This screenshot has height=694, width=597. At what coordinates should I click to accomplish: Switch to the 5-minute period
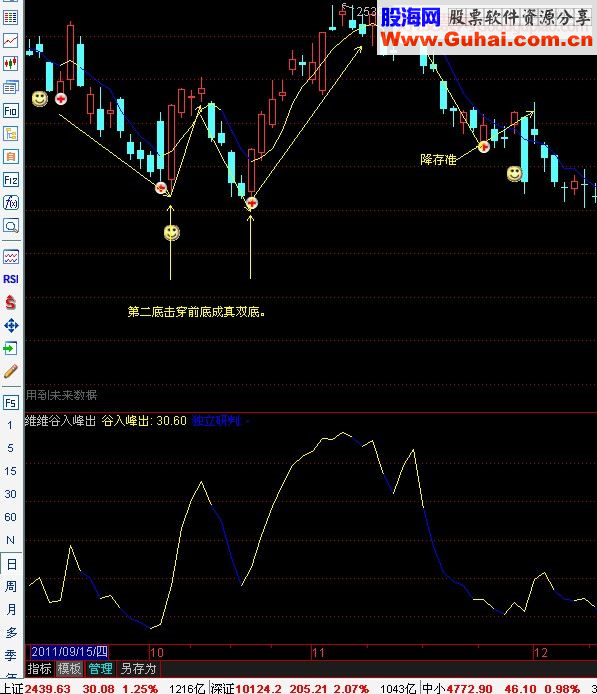tap(10, 448)
